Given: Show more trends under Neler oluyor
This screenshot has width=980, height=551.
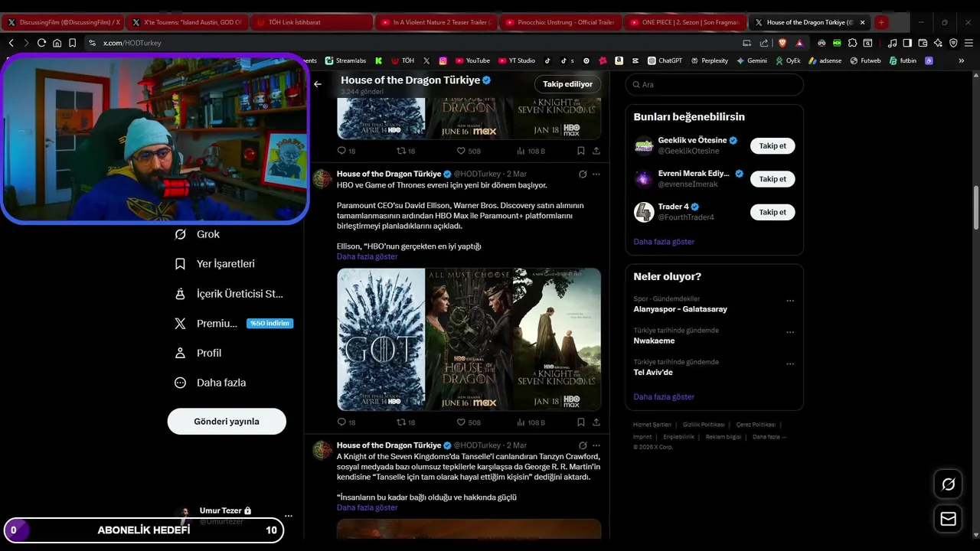Looking at the screenshot, I should pyautogui.click(x=664, y=397).
